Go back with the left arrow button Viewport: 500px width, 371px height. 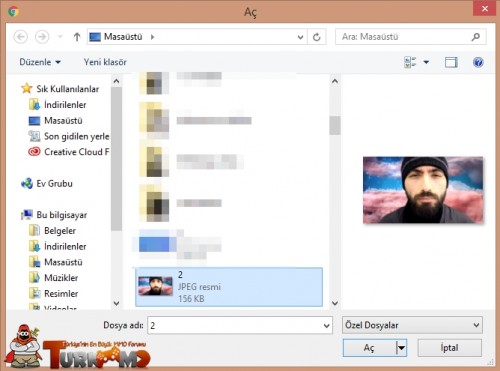click(x=21, y=37)
